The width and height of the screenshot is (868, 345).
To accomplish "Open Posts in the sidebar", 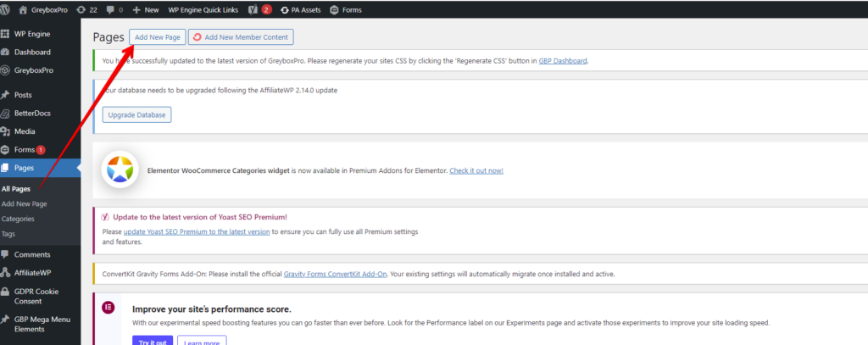I will point(23,95).
